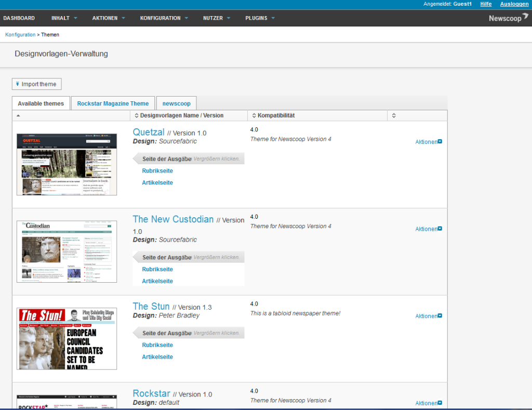Open the Nutzer menu
The height and width of the screenshot is (410, 532).
[x=216, y=18]
